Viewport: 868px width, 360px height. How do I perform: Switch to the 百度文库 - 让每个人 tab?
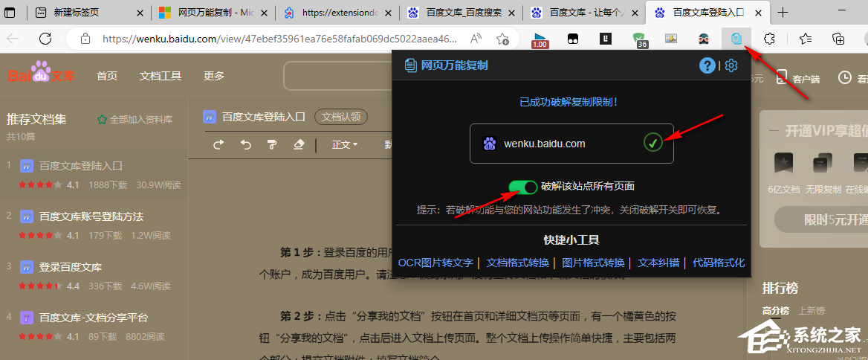point(585,12)
